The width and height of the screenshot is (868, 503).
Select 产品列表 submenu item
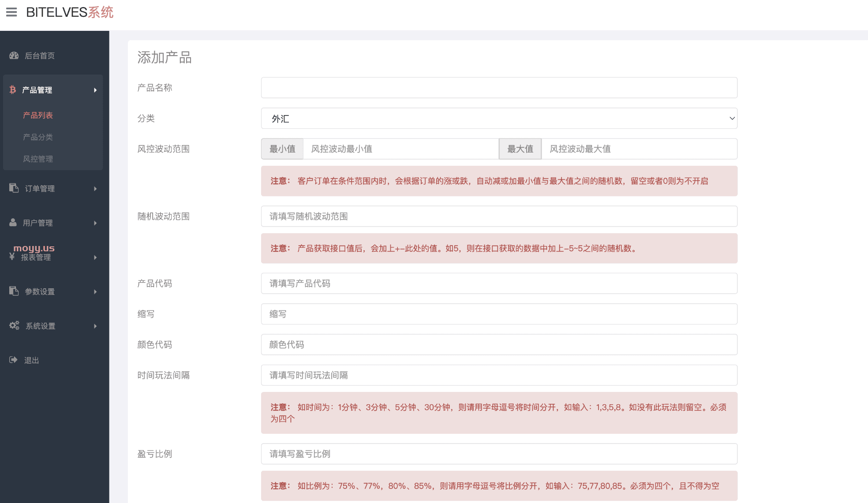pyautogui.click(x=38, y=116)
